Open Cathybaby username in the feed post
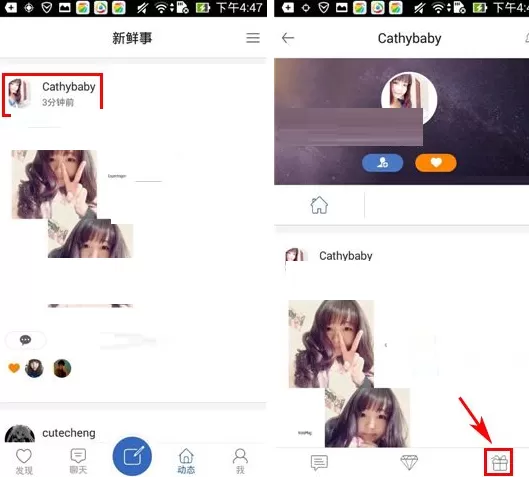This screenshot has height=477, width=529. [x=68, y=87]
